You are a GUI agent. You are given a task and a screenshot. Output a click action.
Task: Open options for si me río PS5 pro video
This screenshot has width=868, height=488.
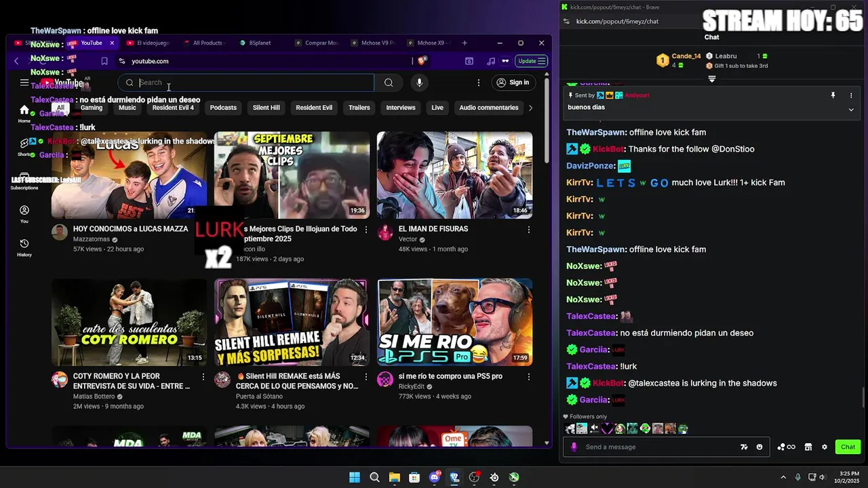529,377
